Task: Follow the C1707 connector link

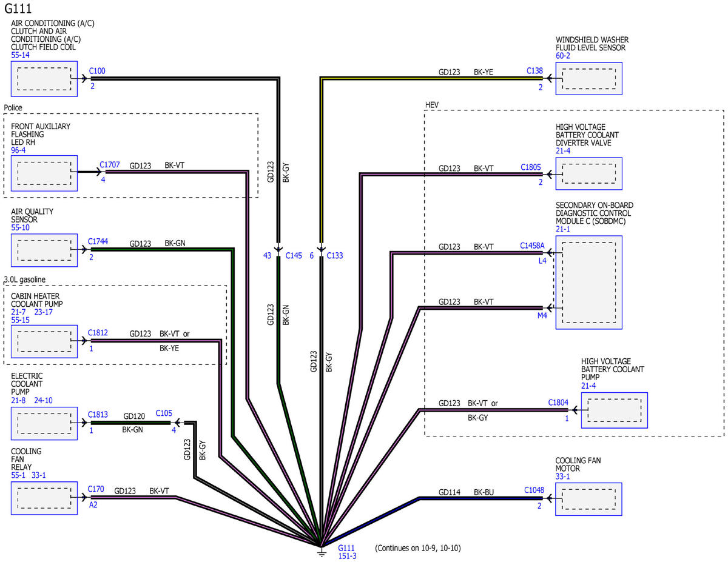Action: [x=110, y=165]
